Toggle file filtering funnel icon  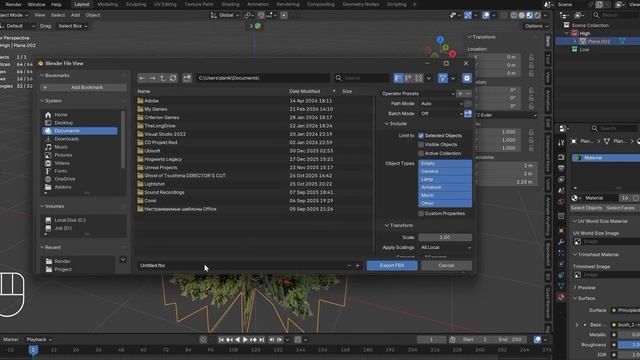442,78
